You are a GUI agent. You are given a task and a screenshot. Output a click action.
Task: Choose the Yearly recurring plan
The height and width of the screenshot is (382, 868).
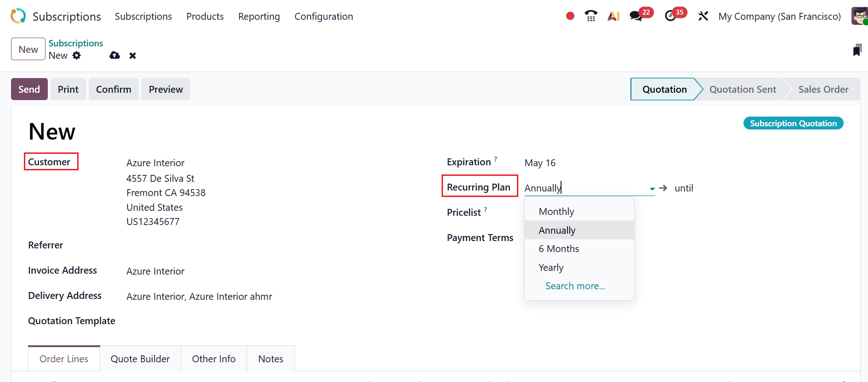point(579,267)
